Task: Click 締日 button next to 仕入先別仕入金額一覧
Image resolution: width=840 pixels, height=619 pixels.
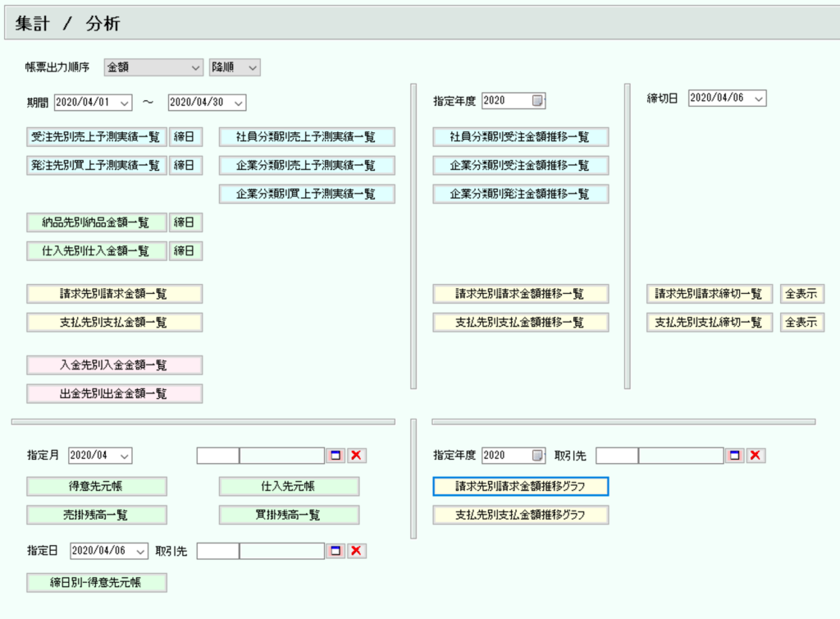Action: click(x=185, y=251)
